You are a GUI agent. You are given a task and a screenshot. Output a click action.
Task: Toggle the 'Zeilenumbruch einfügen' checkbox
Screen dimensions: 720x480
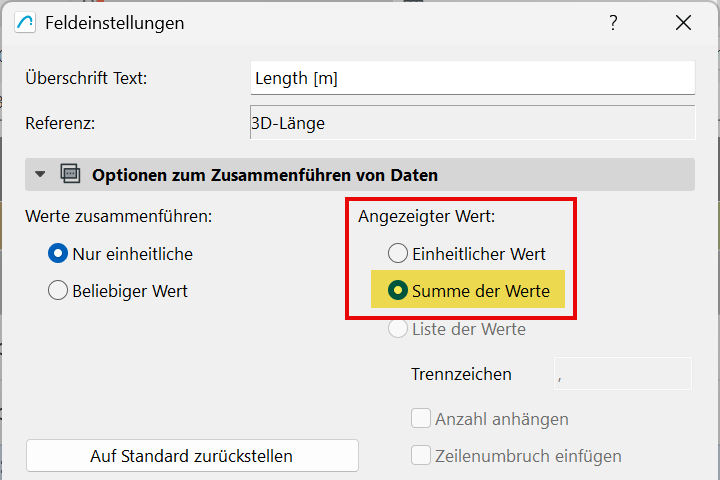tap(421, 456)
